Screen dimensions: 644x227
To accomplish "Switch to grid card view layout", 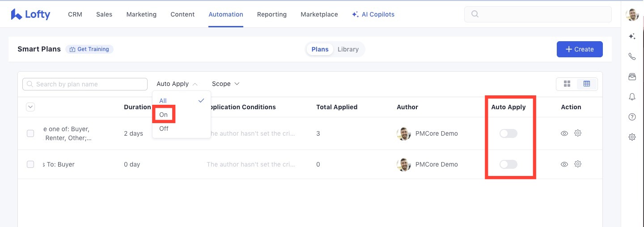I will coord(567,84).
